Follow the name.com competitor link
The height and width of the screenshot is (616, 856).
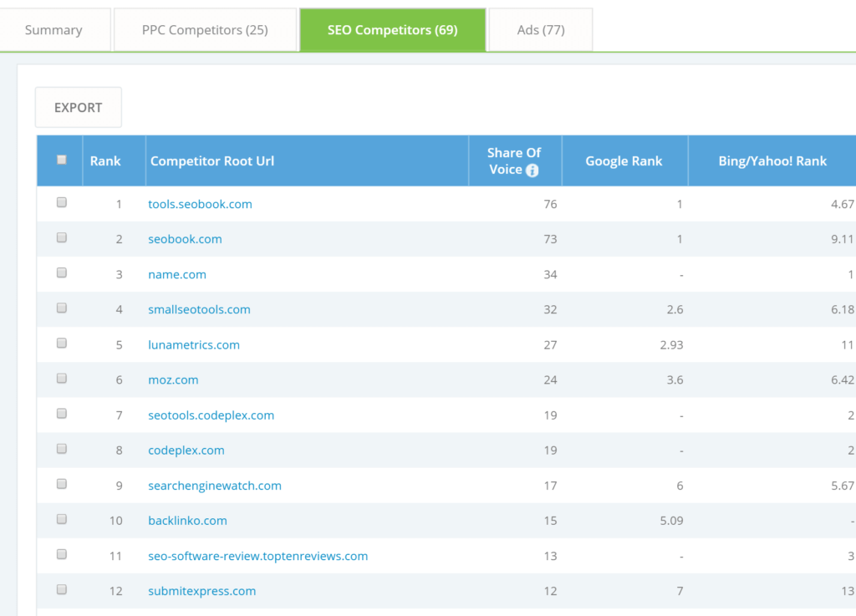[177, 274]
